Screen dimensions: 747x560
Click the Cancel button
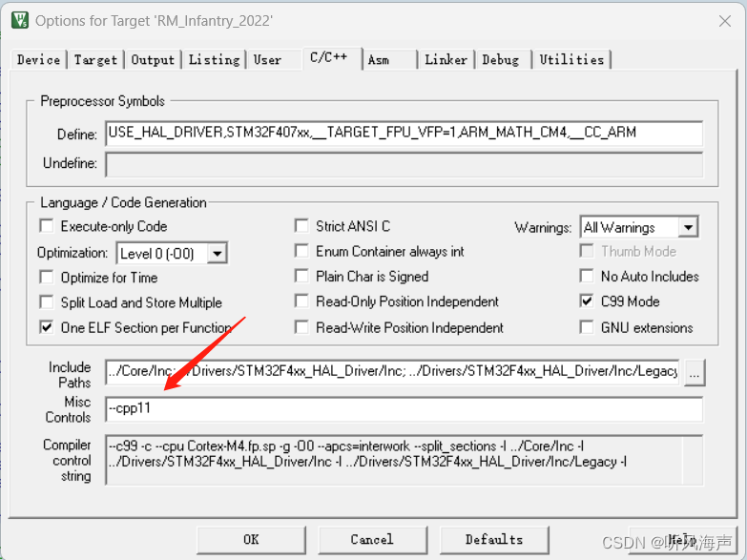tap(373, 540)
